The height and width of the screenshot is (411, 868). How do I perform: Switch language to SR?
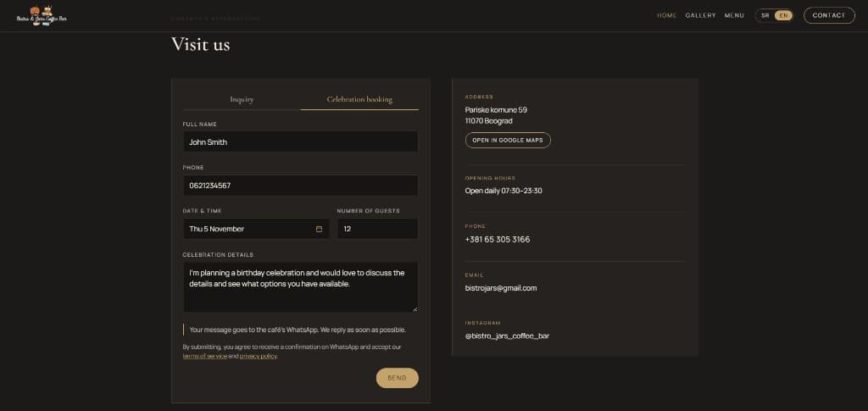pyautogui.click(x=765, y=15)
